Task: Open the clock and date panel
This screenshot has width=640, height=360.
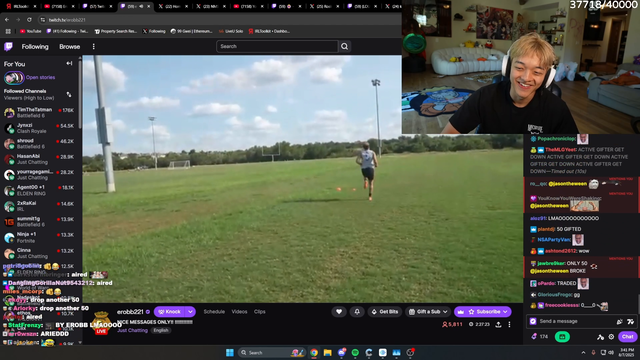Action: coord(627,353)
